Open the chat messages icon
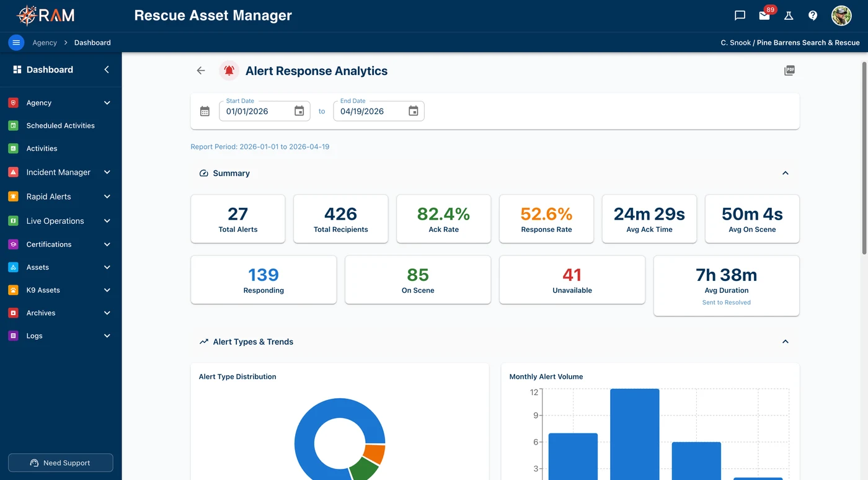Viewport: 868px width, 480px height. click(x=740, y=16)
